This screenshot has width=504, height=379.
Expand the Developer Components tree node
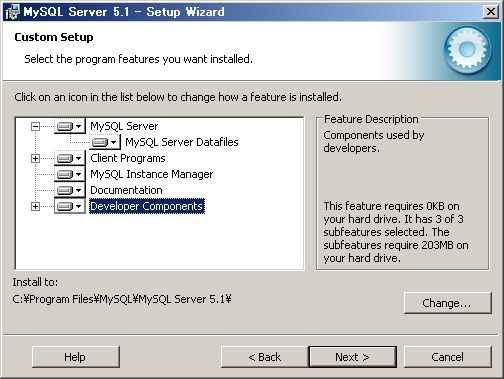[35, 206]
